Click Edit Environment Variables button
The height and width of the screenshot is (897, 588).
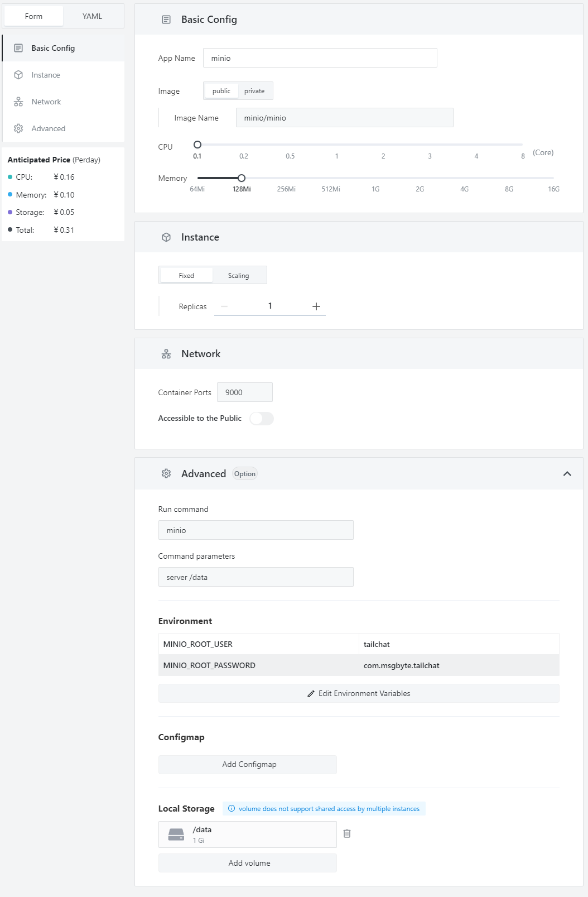pos(359,693)
